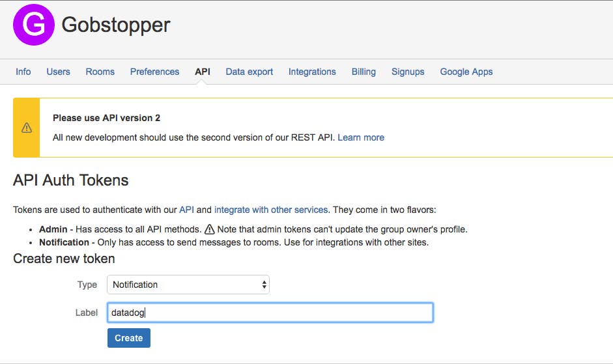Click the Label input field containing datadog
Screen dimensions: 613x364
click(270, 313)
